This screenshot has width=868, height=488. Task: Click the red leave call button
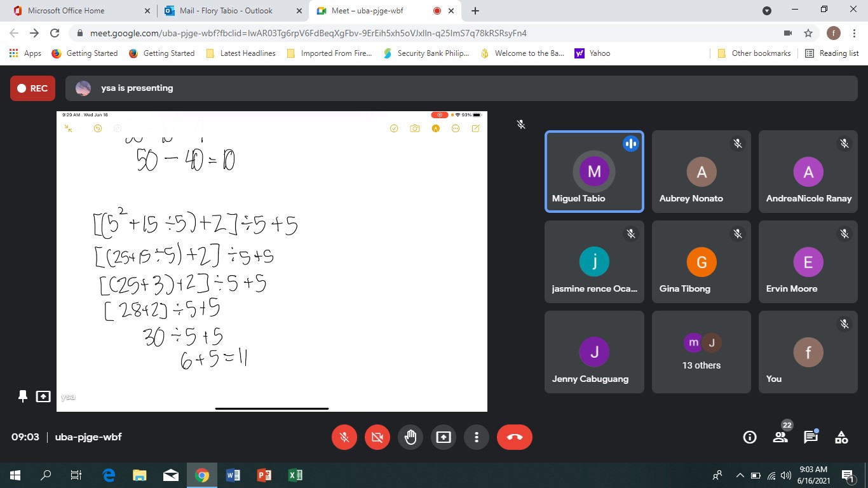(514, 437)
